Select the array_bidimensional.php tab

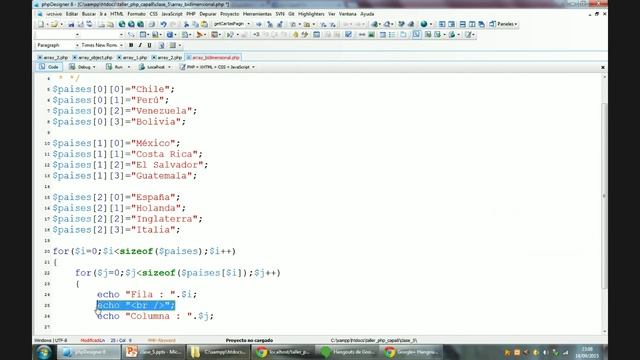213,58
